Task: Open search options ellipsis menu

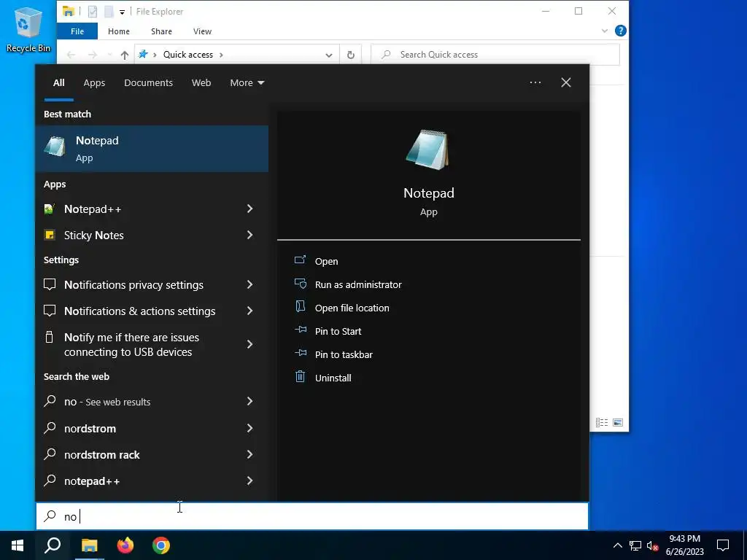Action: click(535, 83)
